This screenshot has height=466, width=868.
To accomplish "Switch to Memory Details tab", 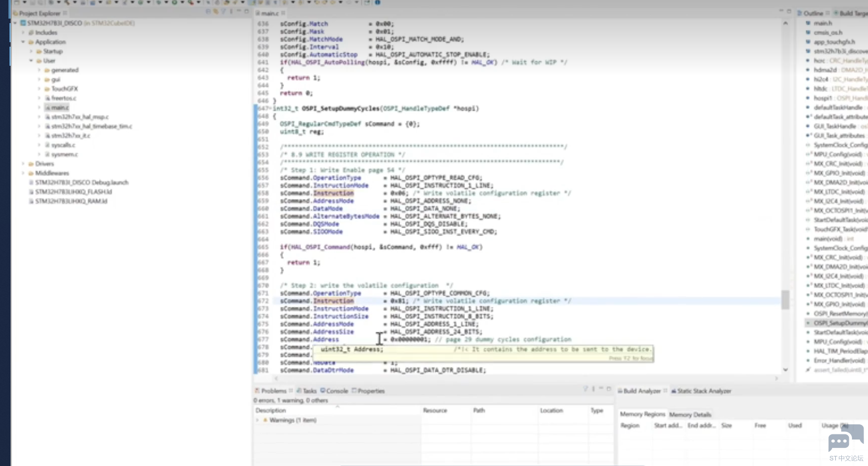I will [690, 415].
